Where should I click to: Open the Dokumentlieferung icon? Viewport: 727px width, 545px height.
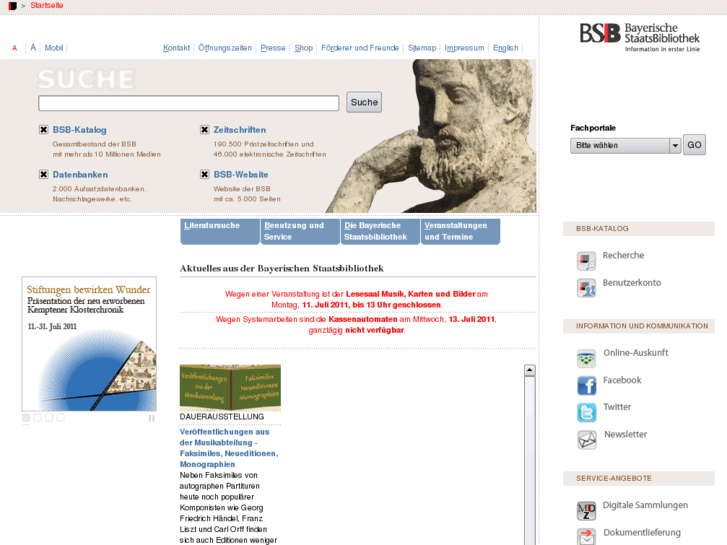(x=586, y=537)
